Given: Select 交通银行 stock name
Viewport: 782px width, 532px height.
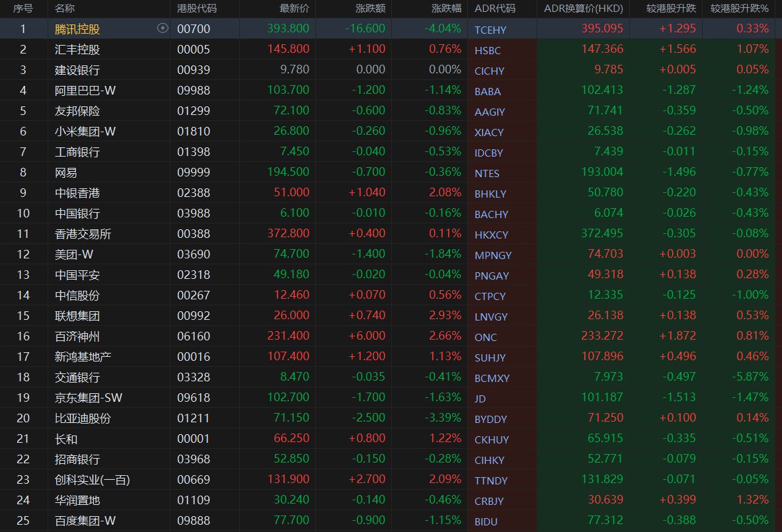Looking at the screenshot, I should pyautogui.click(x=77, y=377).
